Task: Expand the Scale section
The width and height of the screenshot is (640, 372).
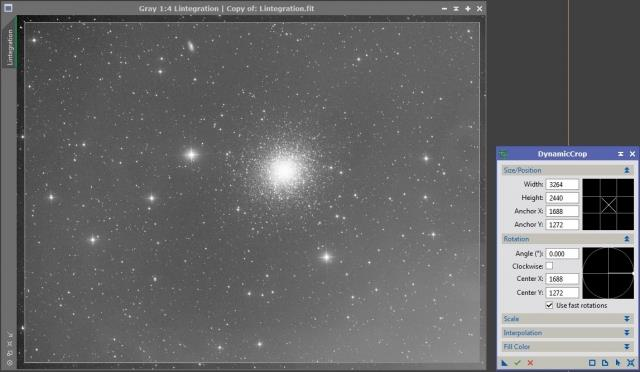Action: pos(627,319)
